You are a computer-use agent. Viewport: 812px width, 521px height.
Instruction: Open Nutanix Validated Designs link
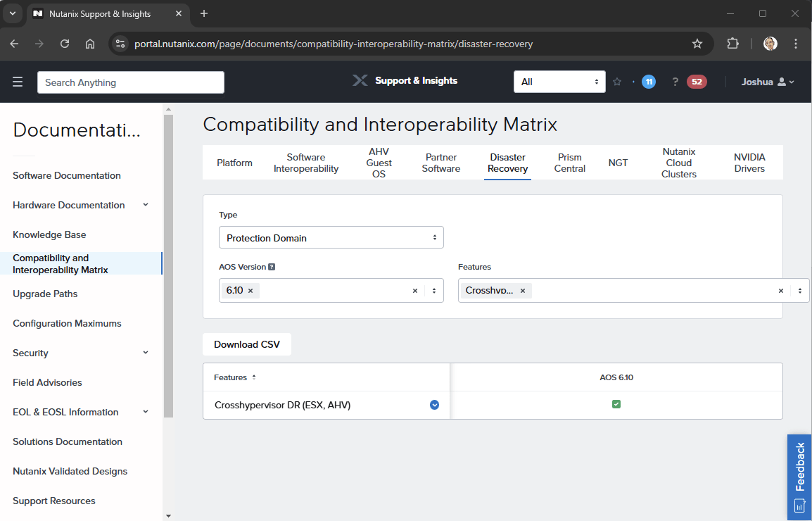pyautogui.click(x=70, y=471)
